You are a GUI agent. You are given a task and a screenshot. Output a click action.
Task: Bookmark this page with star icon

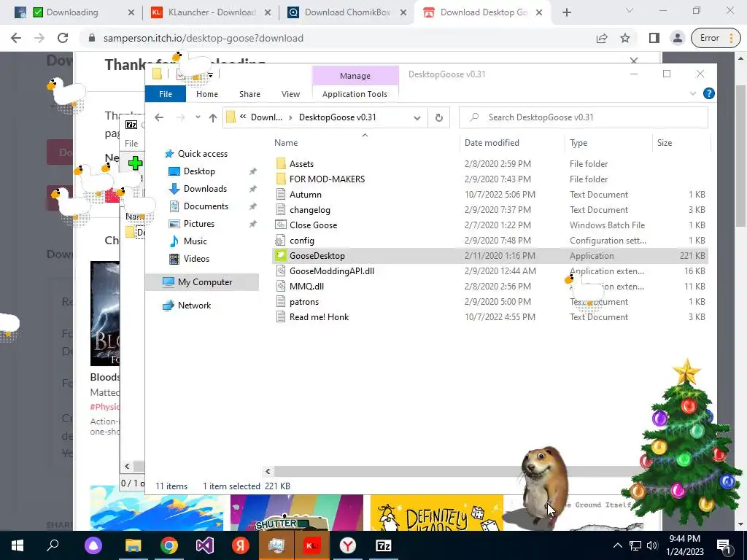coord(625,38)
